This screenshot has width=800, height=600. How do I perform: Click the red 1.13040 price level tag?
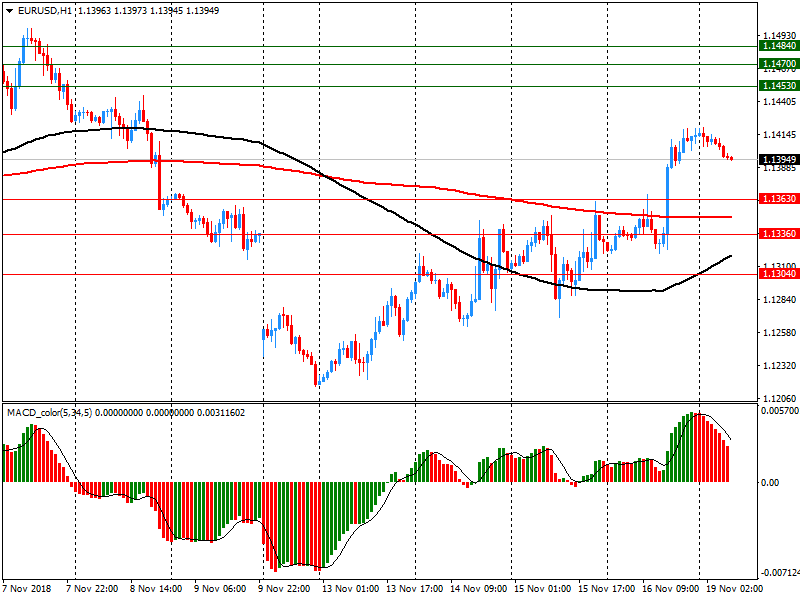click(779, 274)
